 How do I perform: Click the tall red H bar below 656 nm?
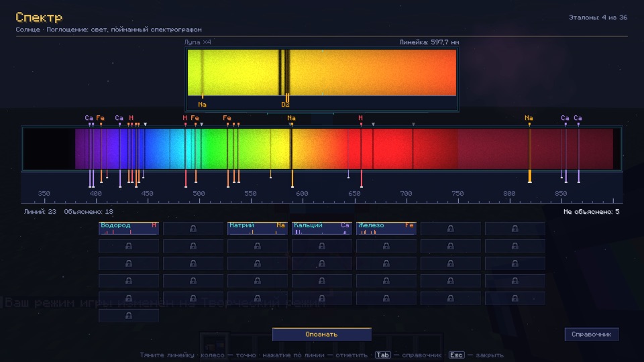click(x=362, y=178)
